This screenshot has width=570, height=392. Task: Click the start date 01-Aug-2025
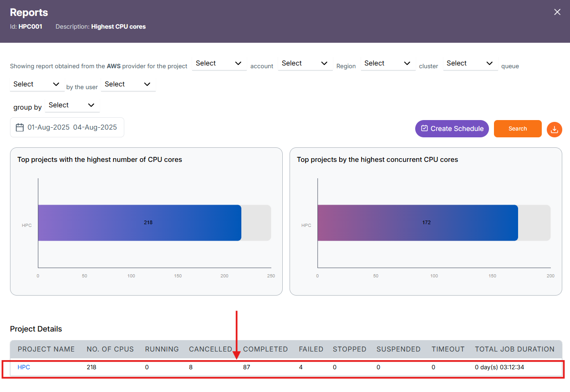click(48, 127)
